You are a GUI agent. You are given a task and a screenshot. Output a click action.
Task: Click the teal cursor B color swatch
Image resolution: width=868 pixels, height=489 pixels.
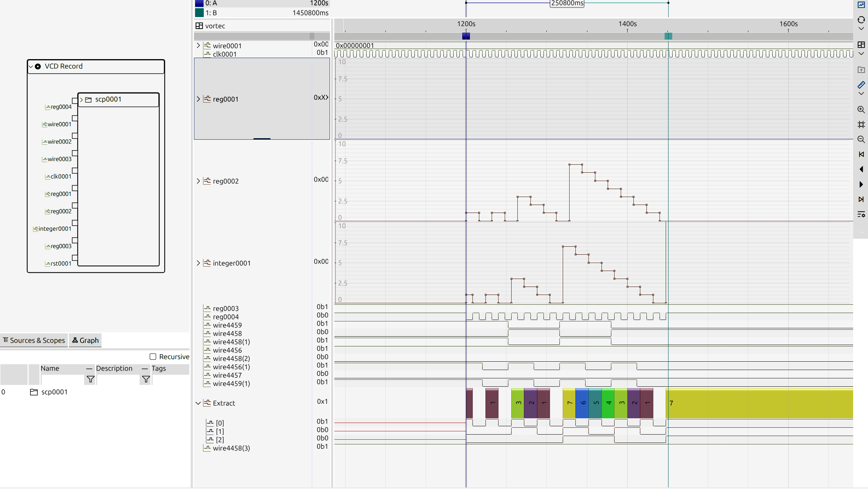point(199,13)
